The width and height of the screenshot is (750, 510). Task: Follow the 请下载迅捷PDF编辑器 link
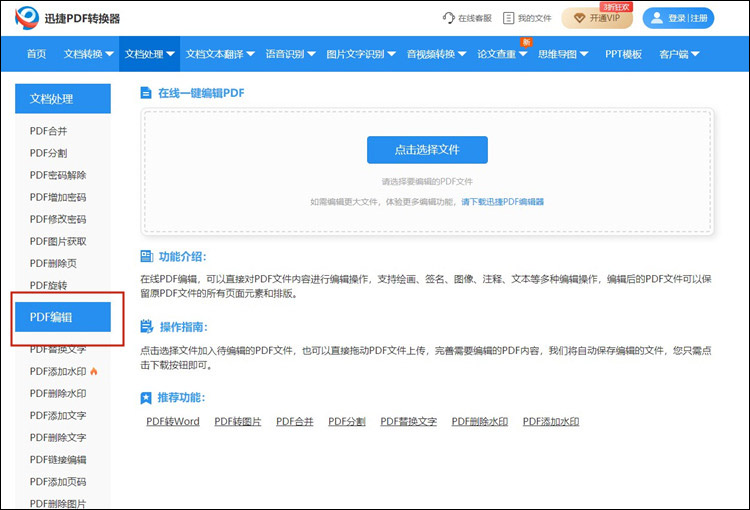[x=502, y=202]
